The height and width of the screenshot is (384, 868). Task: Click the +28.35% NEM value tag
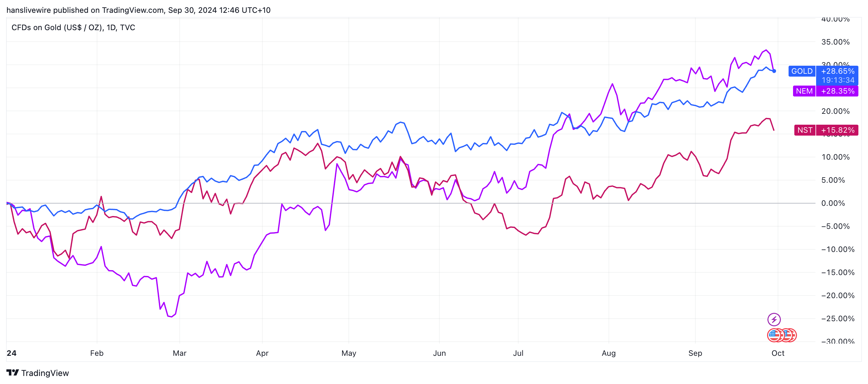coord(837,91)
